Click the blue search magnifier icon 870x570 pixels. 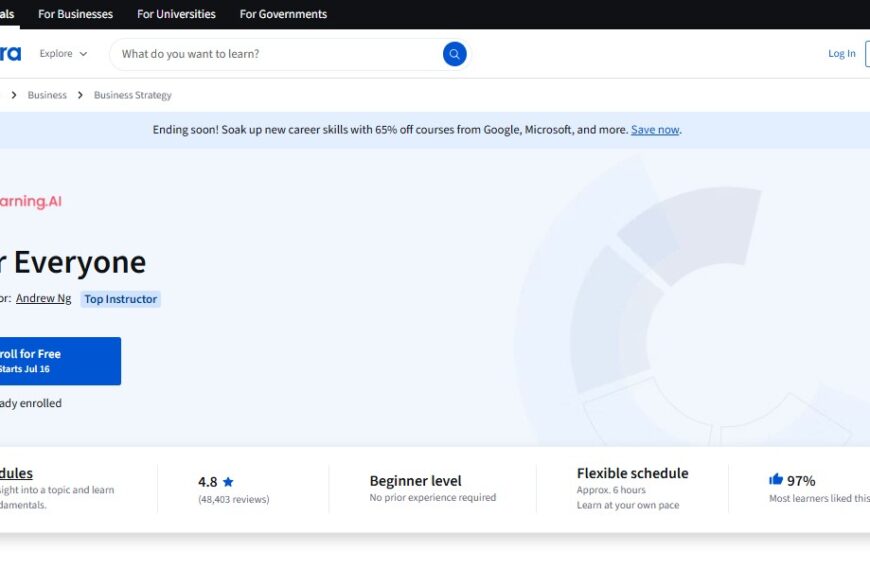coord(454,54)
